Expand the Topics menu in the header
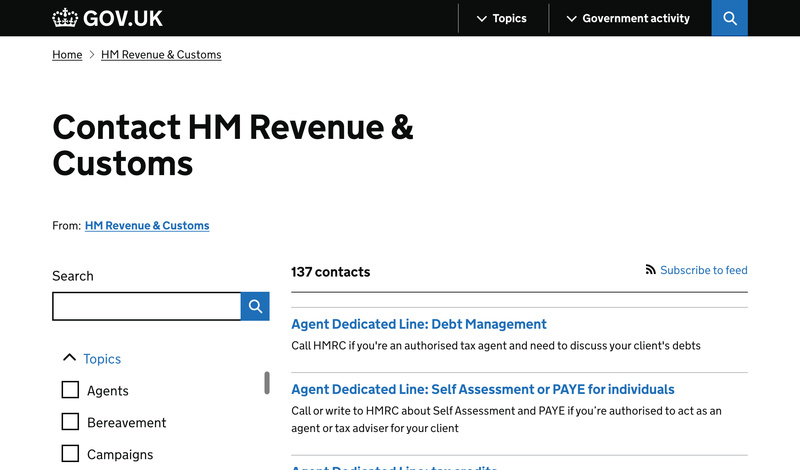This screenshot has height=470, width=800. coord(502,18)
